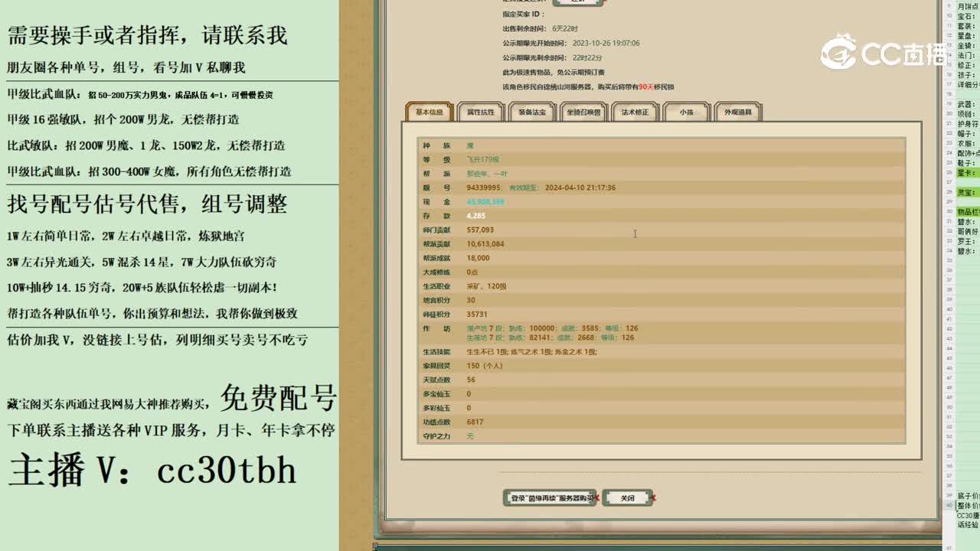
Task: Click the 公示期曝光剩余时间 value 22时22分
Action: point(587,57)
